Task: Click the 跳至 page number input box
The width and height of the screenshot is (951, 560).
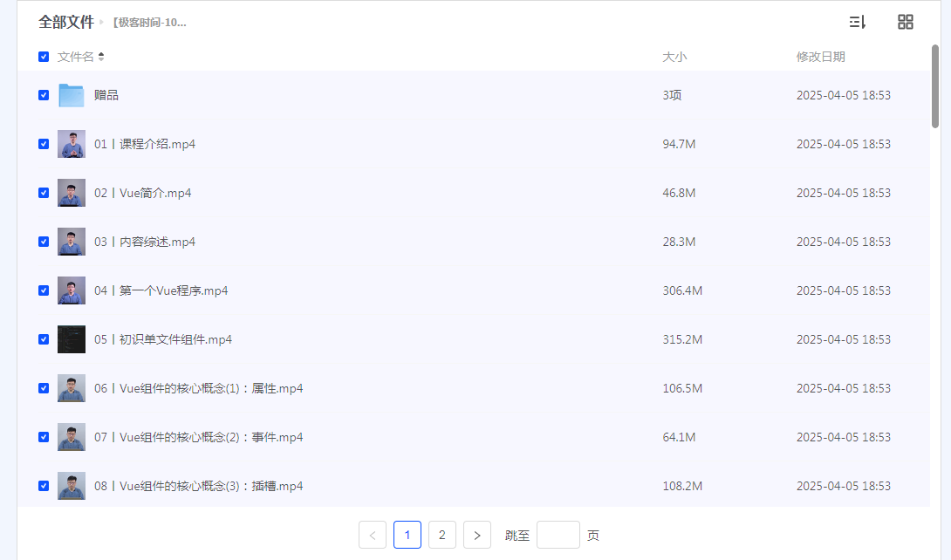Action: [x=558, y=535]
